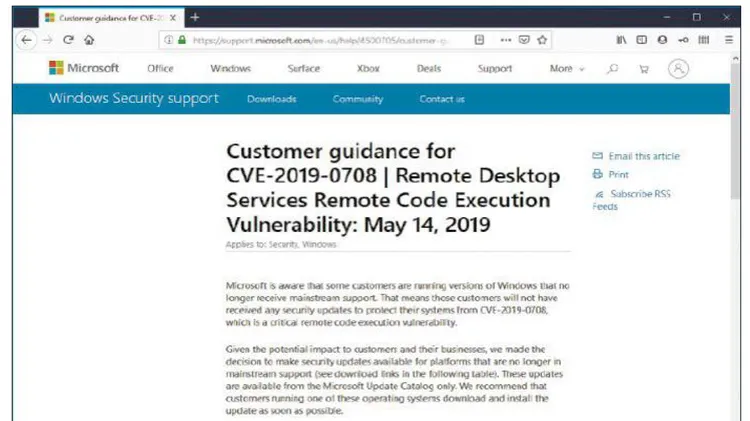Click the key-shaped toolbar icon

tap(683, 40)
